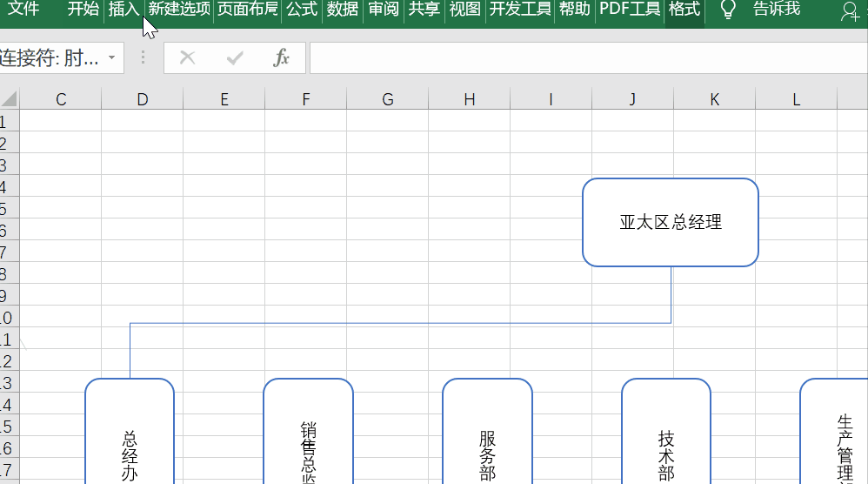
Task: Switch to the 页面布局 tab
Action: click(x=248, y=9)
